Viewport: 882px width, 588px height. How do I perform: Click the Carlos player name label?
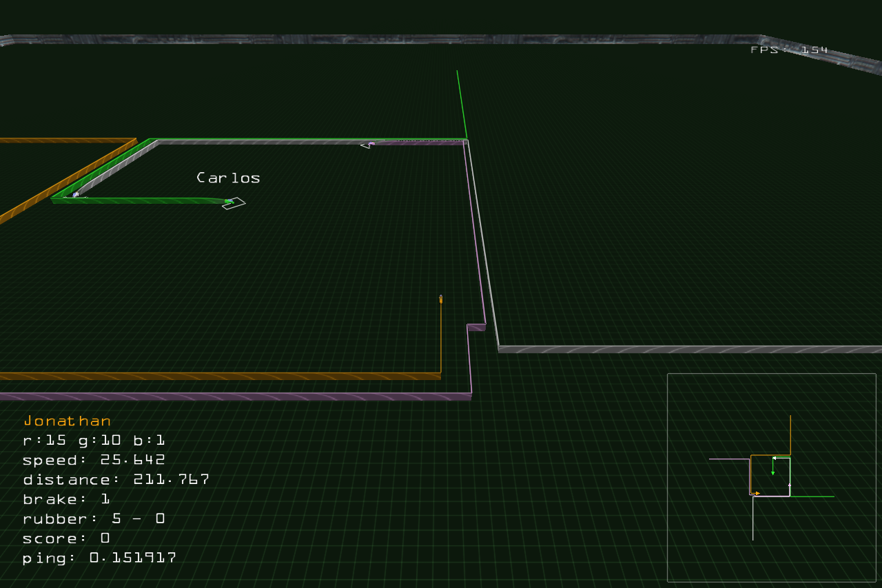tap(228, 178)
